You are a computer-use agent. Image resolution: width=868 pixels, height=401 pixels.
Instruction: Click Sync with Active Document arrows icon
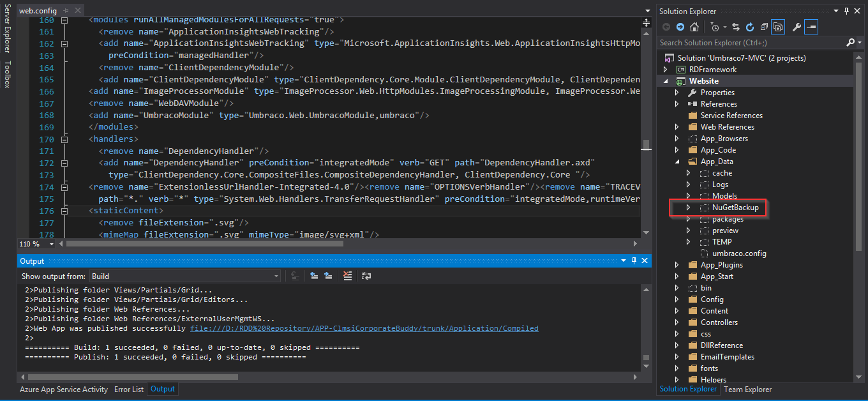click(736, 27)
